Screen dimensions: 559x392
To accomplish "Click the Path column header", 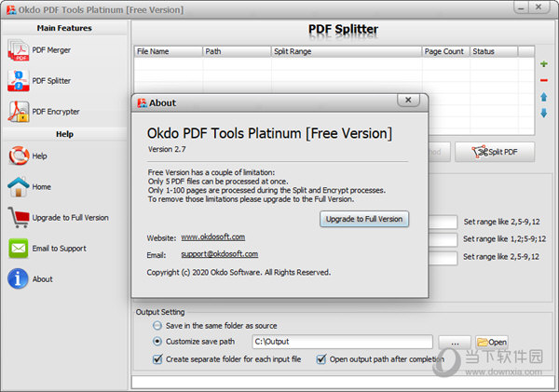I will click(x=237, y=51).
